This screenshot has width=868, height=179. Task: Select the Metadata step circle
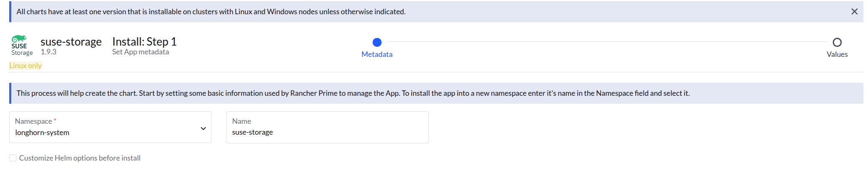377,42
